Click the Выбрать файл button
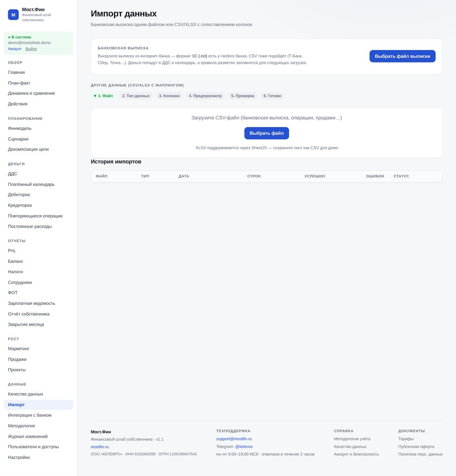456x476 pixels. coord(267,133)
